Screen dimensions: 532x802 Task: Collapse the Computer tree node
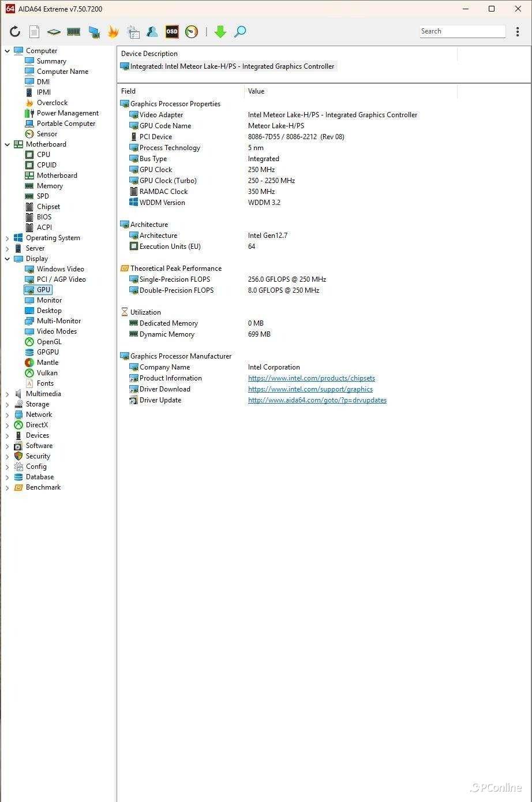click(8, 51)
